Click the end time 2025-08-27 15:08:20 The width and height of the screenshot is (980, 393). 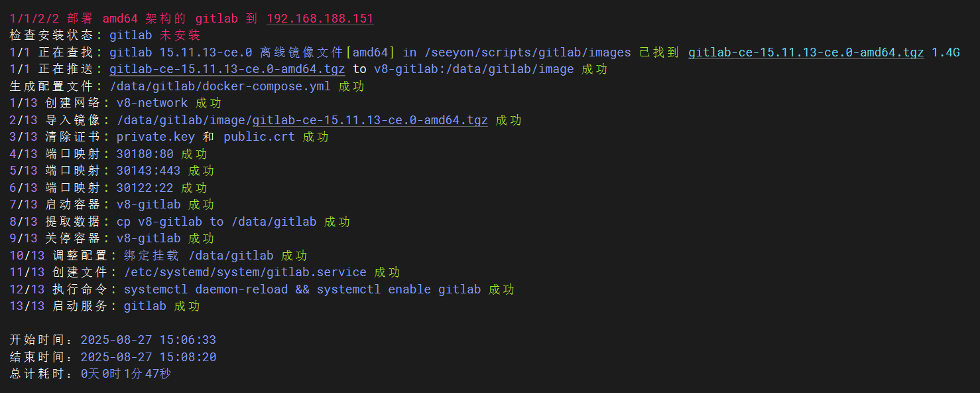148,357
